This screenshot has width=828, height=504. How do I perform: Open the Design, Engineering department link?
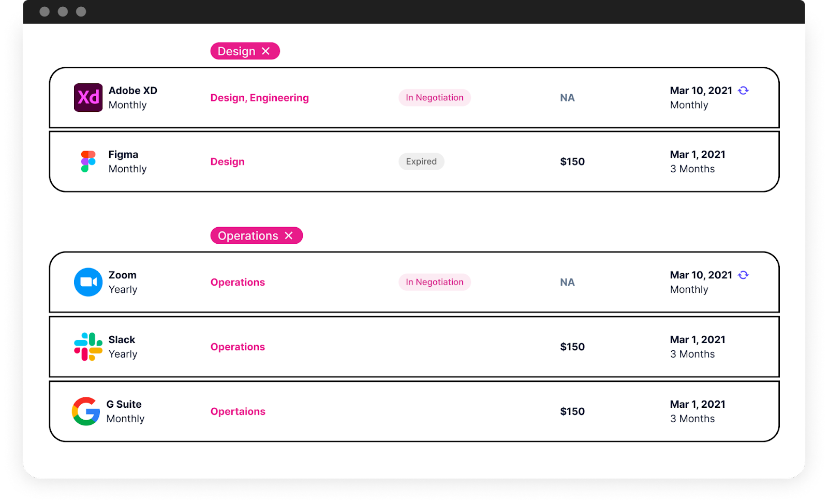(259, 98)
